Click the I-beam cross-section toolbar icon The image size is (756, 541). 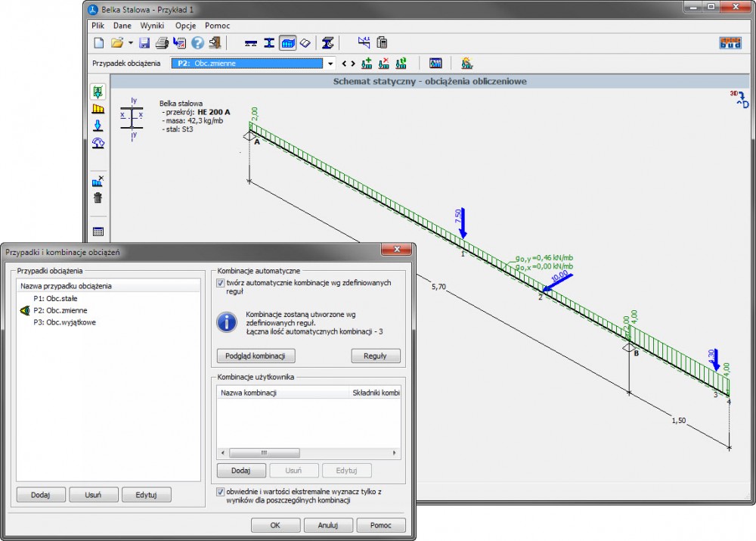(x=269, y=43)
